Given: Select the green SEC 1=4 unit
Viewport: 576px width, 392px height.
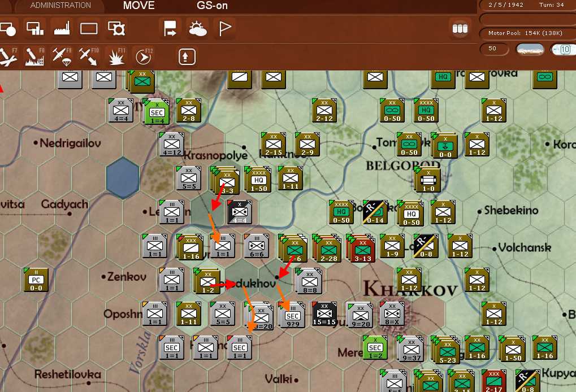Looking at the screenshot, I should [x=157, y=112].
